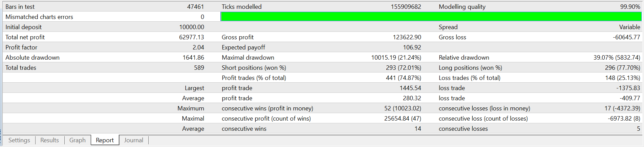Select the Report tab
644x147 pixels.
[105, 140]
